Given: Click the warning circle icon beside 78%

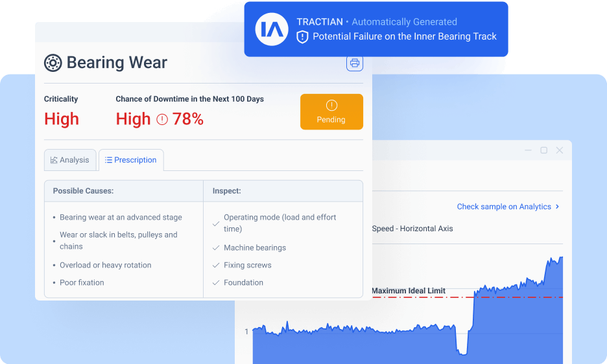Looking at the screenshot, I should tap(161, 119).
